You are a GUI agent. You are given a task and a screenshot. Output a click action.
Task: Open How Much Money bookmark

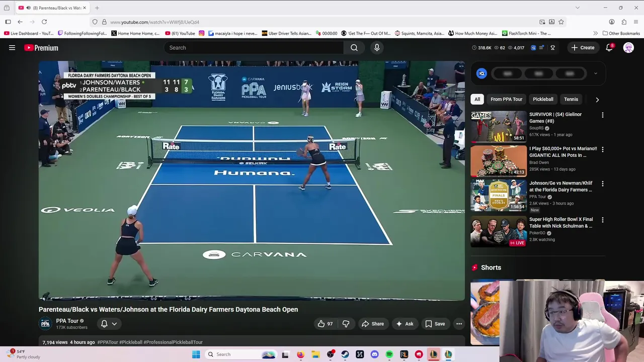pos(473,33)
